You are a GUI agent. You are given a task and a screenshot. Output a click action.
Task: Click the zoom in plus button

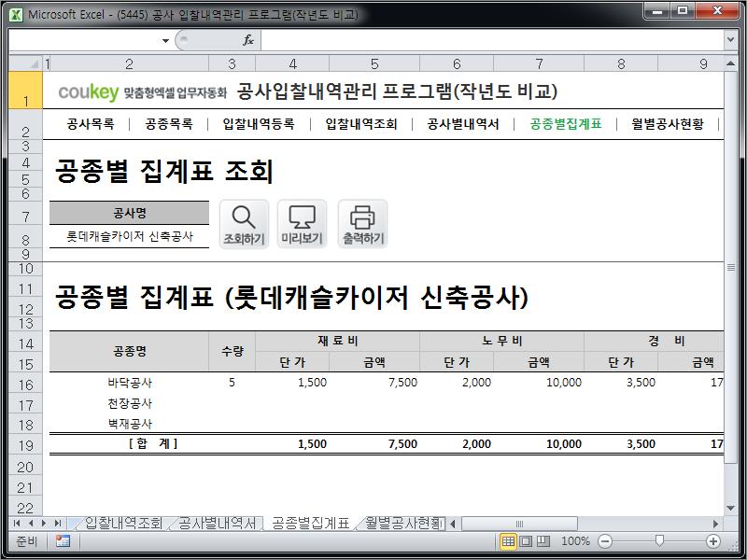[712, 541]
